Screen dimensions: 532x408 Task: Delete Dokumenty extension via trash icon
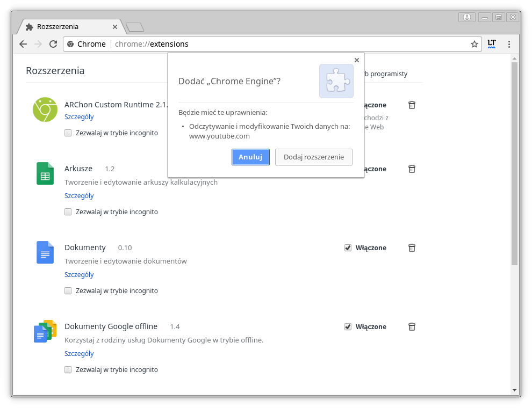click(x=412, y=247)
